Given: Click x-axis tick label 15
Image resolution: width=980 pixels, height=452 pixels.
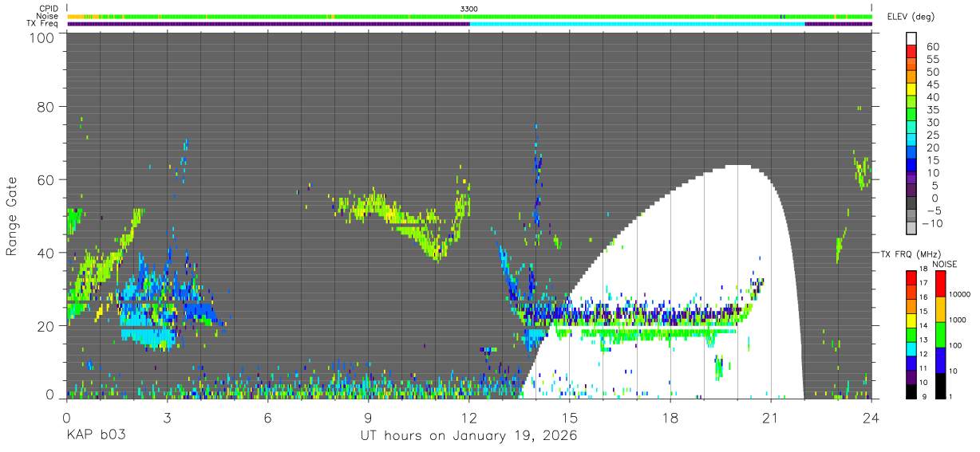Looking at the screenshot, I should coord(570,417).
